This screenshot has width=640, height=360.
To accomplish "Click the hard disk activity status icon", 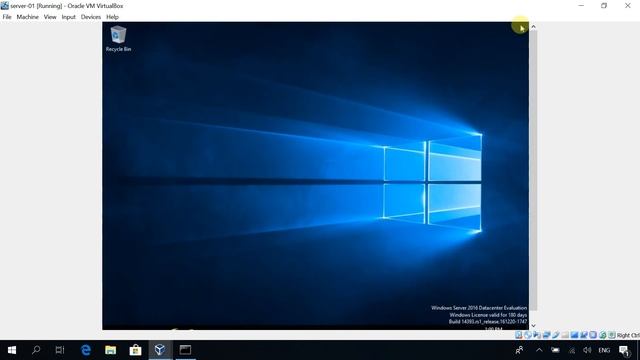I will (518, 335).
